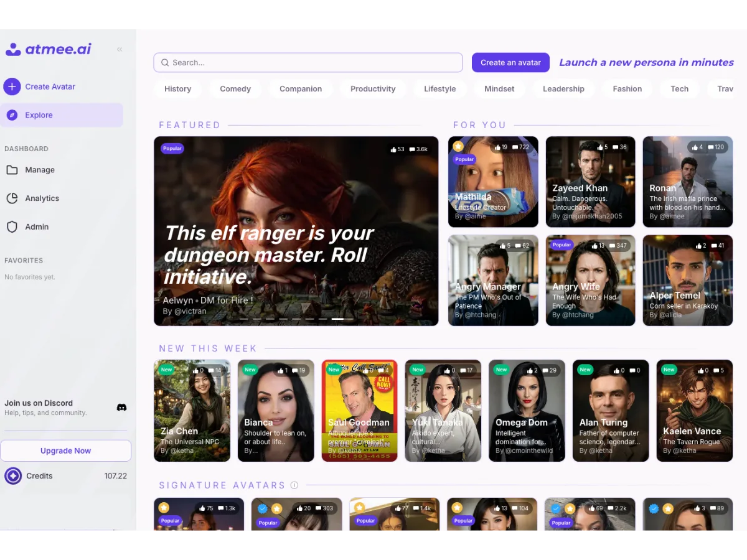747x560 pixels.
Task: Open the Explore compass icon
Action: [x=12, y=115]
